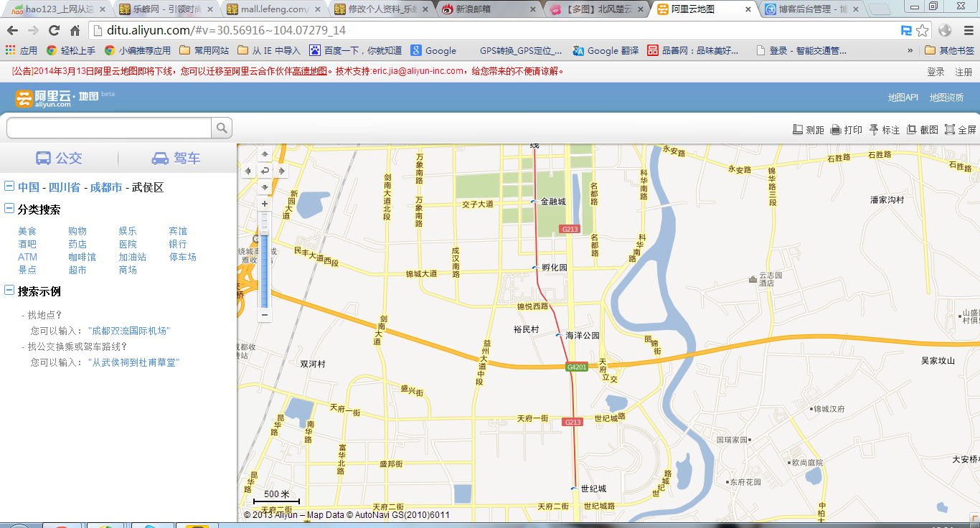Click the 孵化园 metro station marker

click(535, 268)
